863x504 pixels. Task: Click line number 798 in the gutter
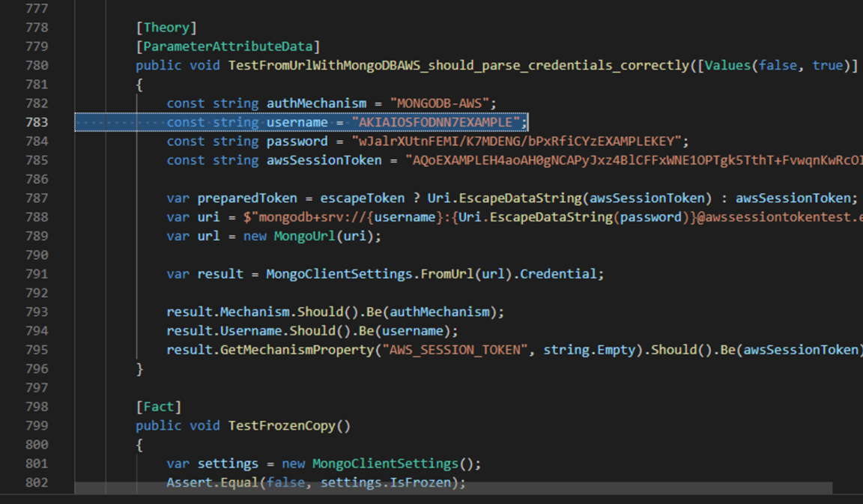tap(37, 407)
